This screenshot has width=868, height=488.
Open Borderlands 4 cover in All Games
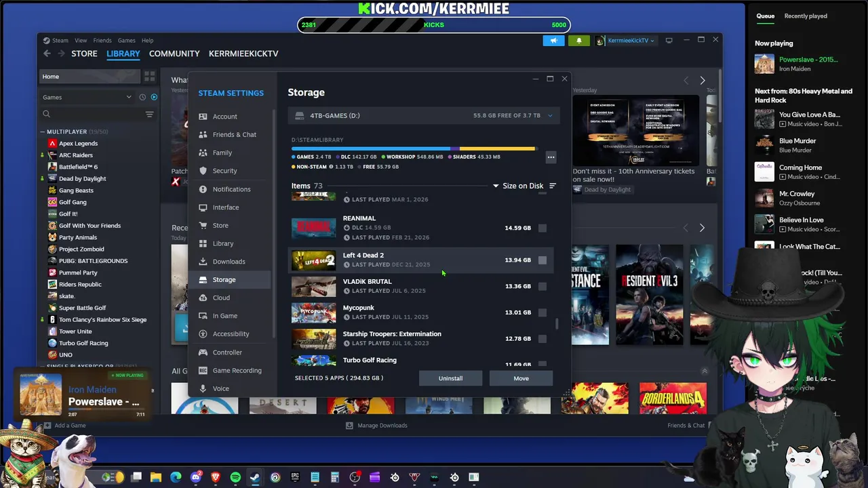pos(673,399)
